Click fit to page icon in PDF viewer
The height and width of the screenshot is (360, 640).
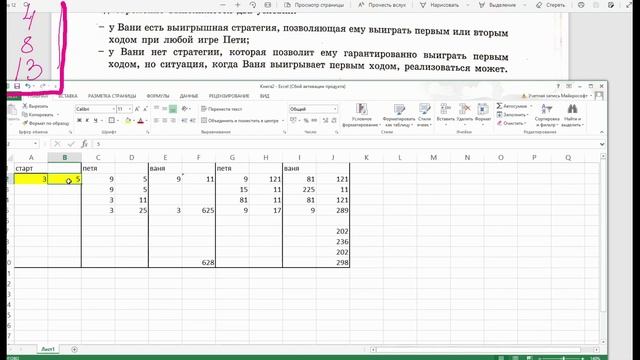[x=268, y=5]
